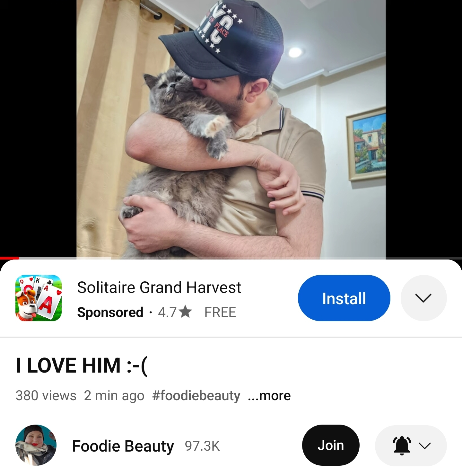Tap the video player to pause

coord(231,128)
